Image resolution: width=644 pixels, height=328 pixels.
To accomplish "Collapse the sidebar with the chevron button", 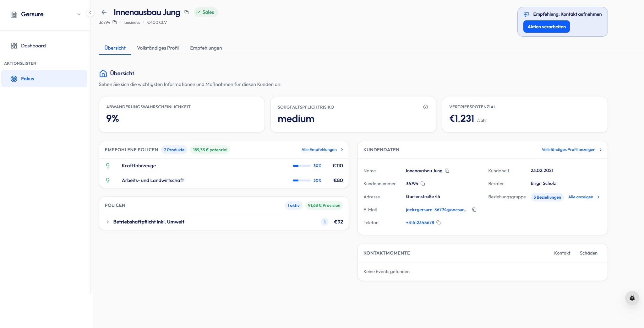I will point(90,13).
